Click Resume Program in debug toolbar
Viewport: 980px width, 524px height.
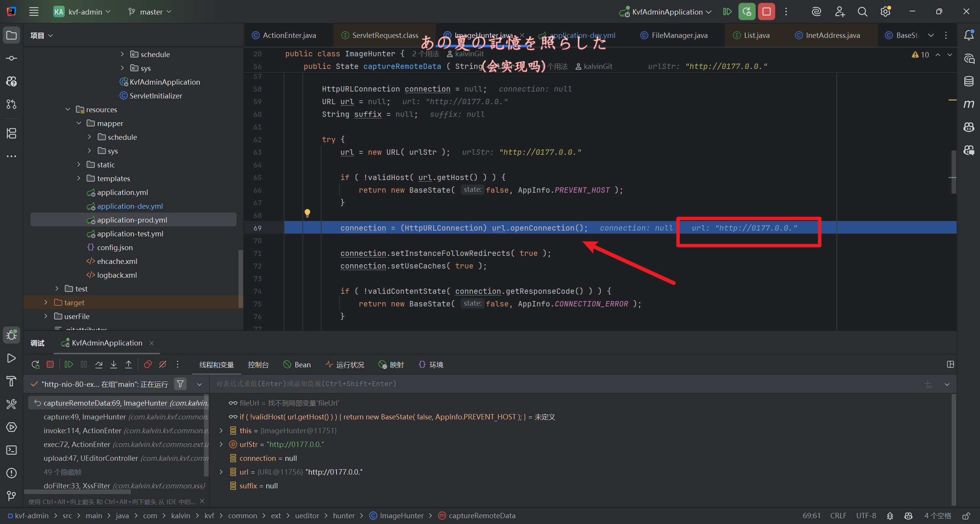click(x=69, y=365)
